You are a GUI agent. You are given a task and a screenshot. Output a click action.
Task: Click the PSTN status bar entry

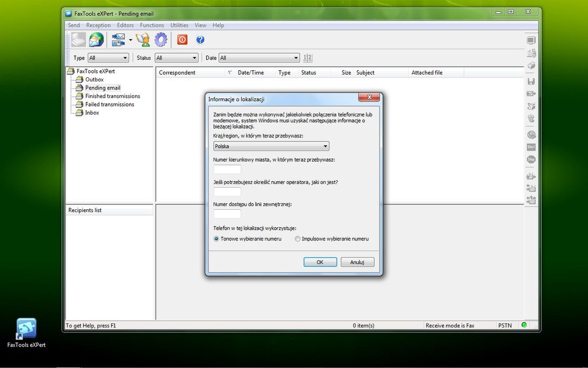tap(505, 325)
